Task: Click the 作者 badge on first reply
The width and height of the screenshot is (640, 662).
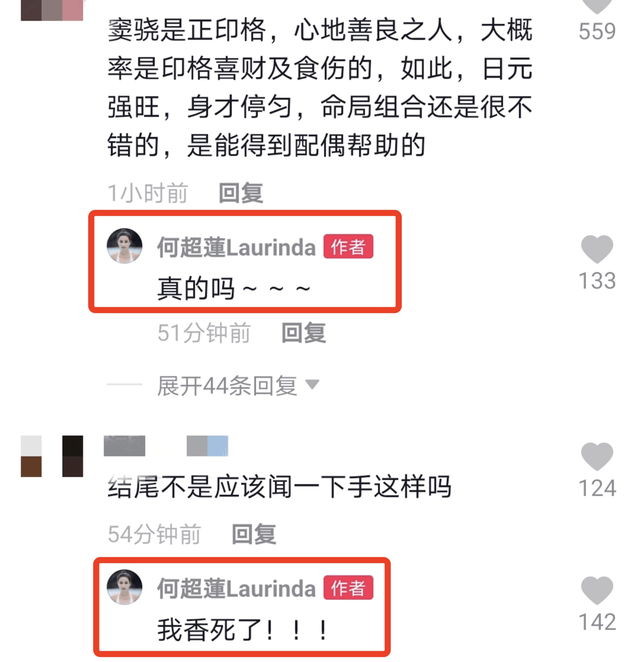Action: coord(348,247)
